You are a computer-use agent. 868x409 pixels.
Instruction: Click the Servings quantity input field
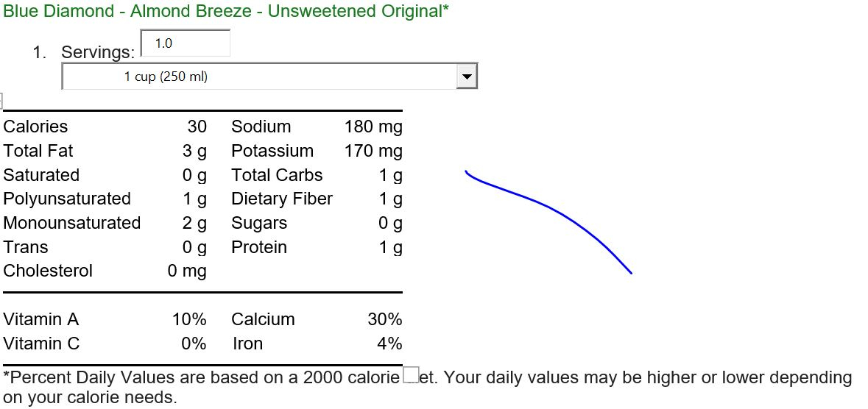tap(186, 43)
